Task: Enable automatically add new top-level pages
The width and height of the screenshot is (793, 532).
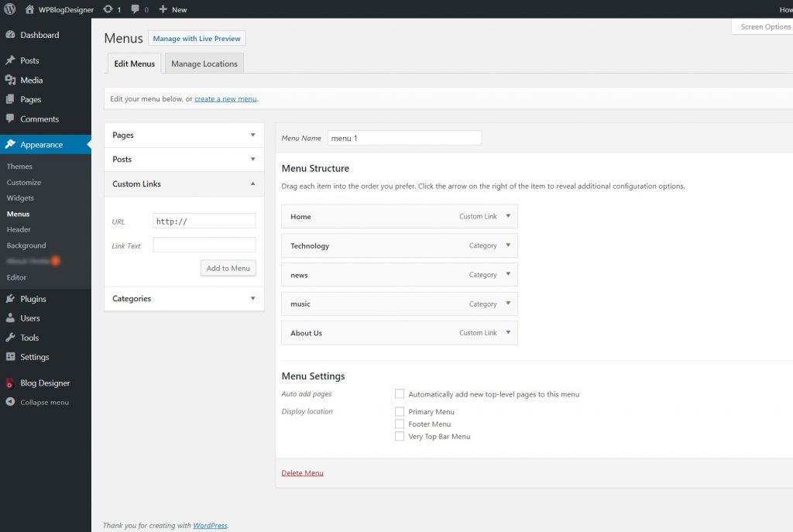Action: pyautogui.click(x=400, y=393)
